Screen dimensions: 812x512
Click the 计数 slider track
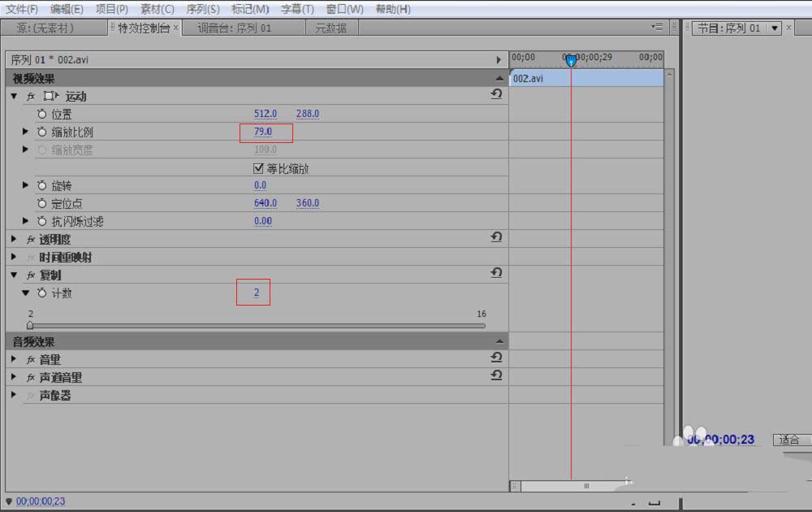[257, 326]
